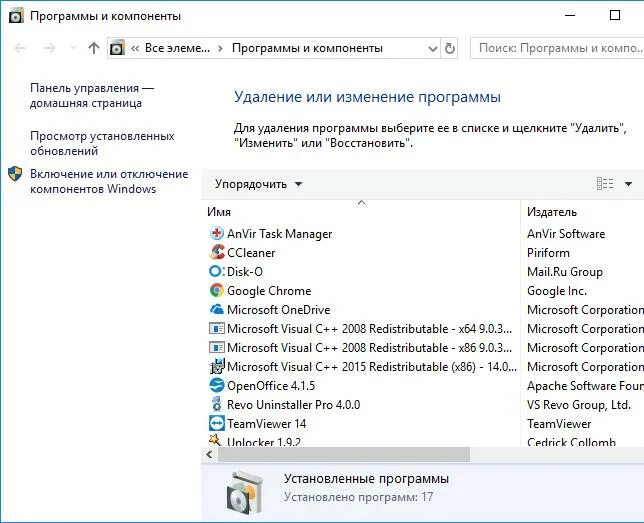Click publisher Google Inc.
644x523 pixels.
click(x=557, y=290)
